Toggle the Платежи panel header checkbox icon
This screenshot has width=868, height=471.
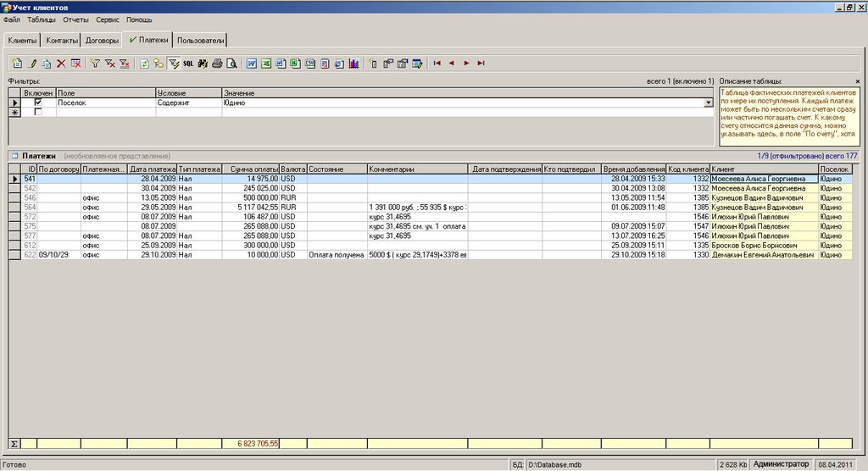pos(14,156)
